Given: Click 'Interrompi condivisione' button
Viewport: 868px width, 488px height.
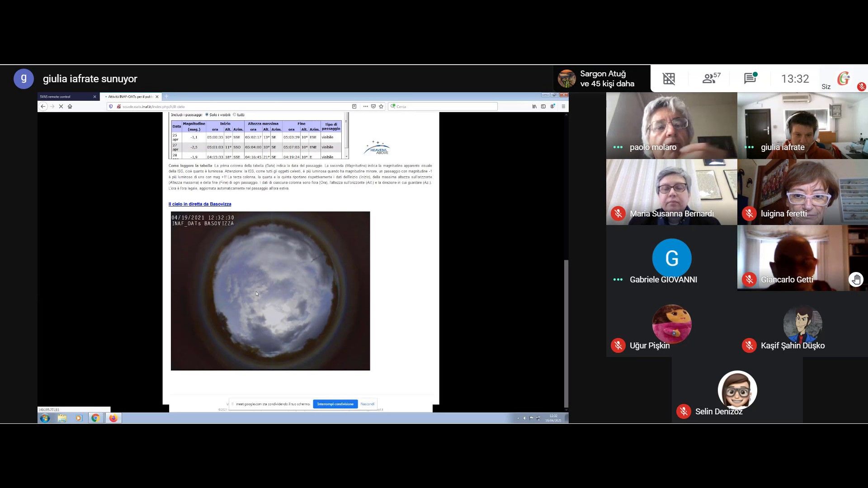Looking at the screenshot, I should [x=335, y=404].
